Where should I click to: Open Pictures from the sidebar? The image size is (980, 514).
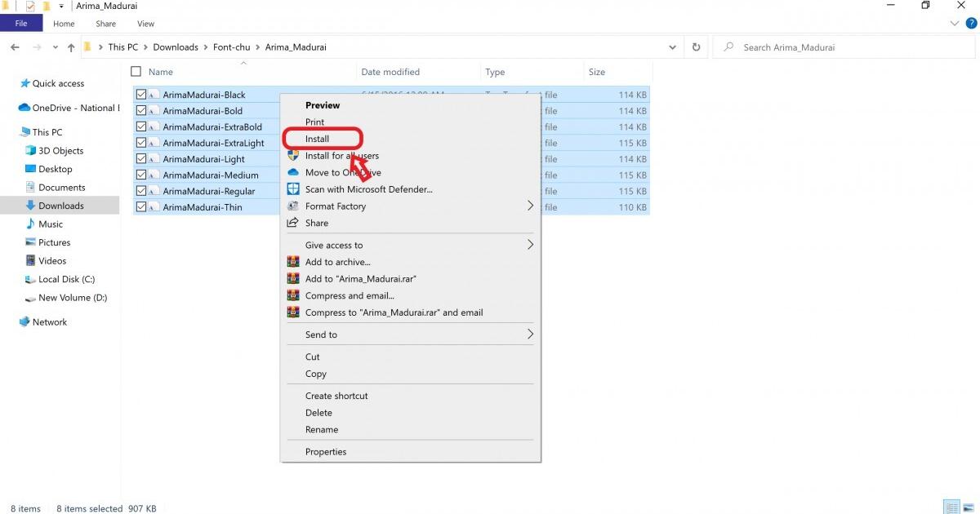pyautogui.click(x=56, y=242)
